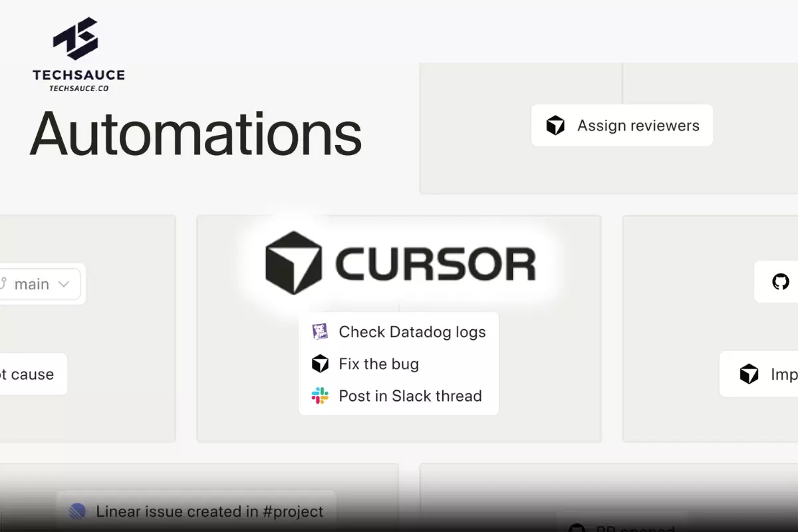Click the Linear icon
The image size is (798, 532).
coord(78,511)
